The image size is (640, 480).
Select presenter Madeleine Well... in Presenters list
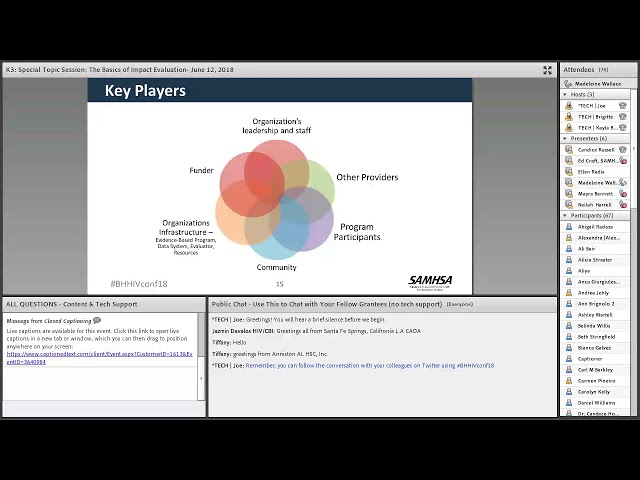tap(595, 183)
